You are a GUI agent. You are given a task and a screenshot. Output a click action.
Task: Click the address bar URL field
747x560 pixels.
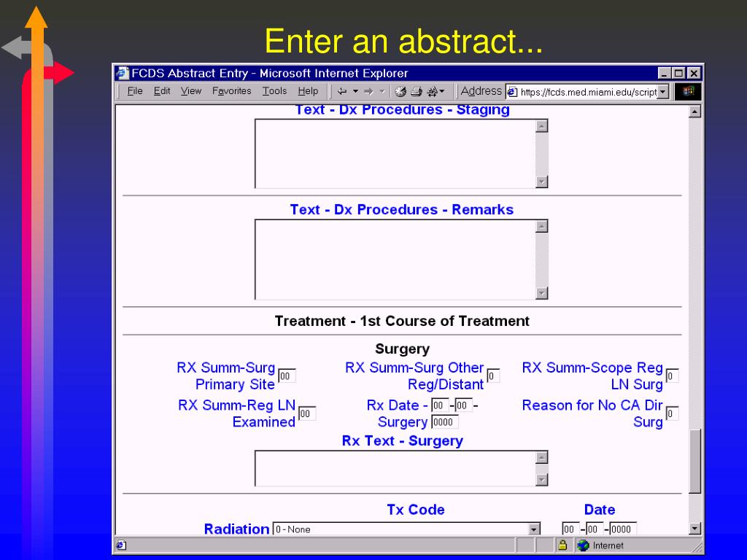pyautogui.click(x=588, y=92)
